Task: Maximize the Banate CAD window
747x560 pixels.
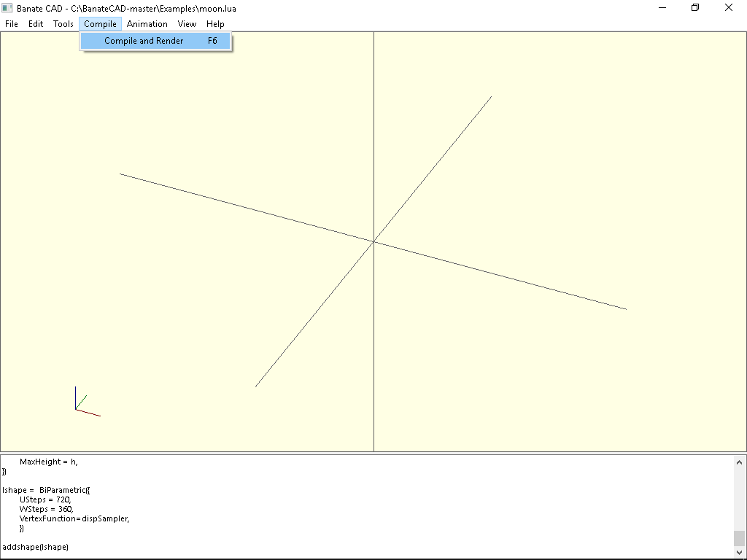Action: coord(694,7)
